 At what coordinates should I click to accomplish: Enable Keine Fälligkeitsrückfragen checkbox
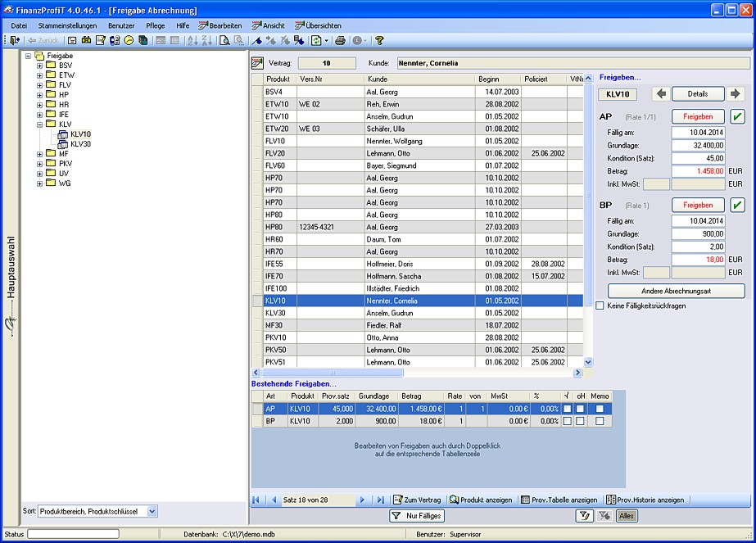601,305
